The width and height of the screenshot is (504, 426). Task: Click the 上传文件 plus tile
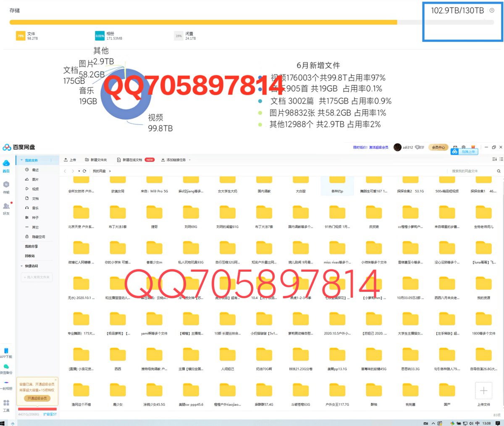(483, 391)
